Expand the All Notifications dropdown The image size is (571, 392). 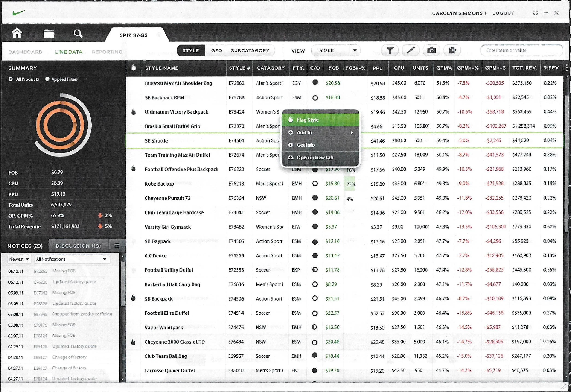72,259
